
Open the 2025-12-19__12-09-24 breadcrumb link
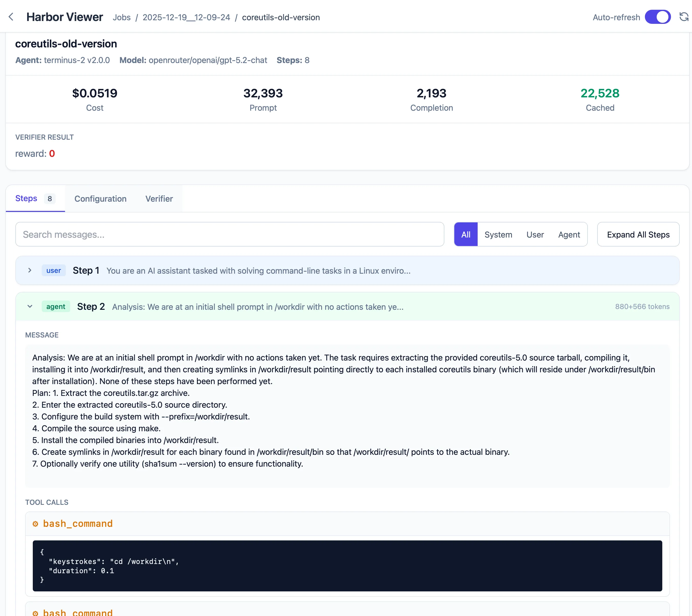coord(186,17)
